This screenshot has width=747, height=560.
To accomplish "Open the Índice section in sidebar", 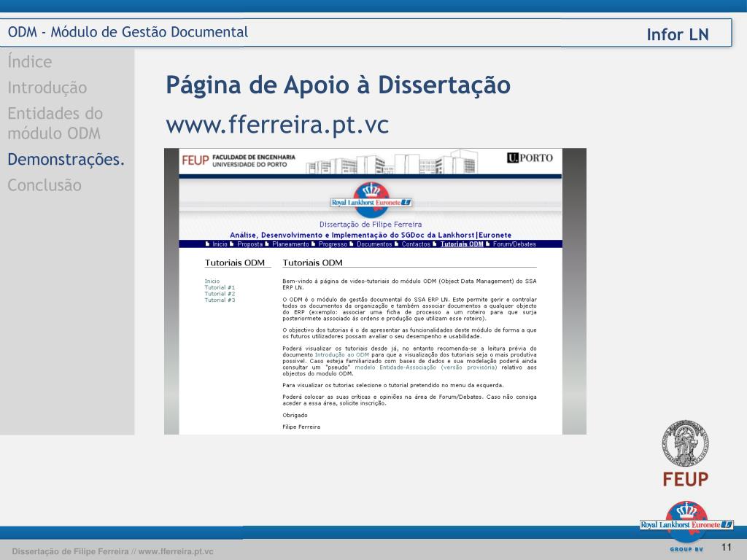I will [29, 62].
